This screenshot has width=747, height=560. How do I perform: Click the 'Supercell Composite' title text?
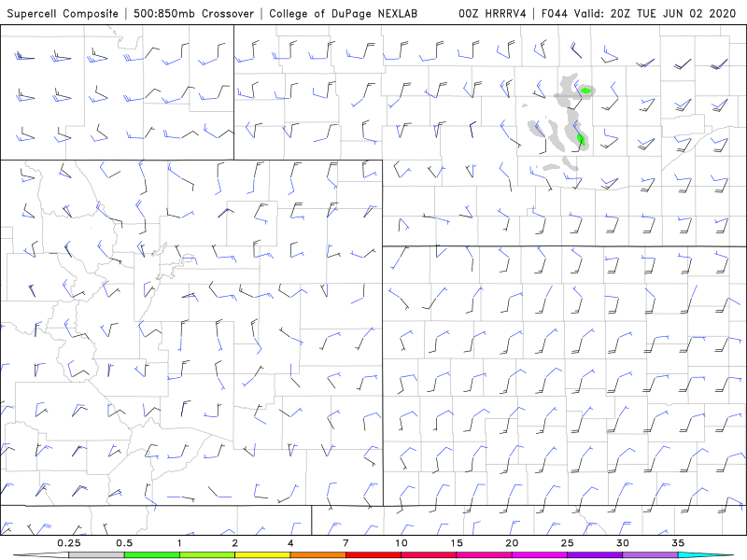[63, 14]
